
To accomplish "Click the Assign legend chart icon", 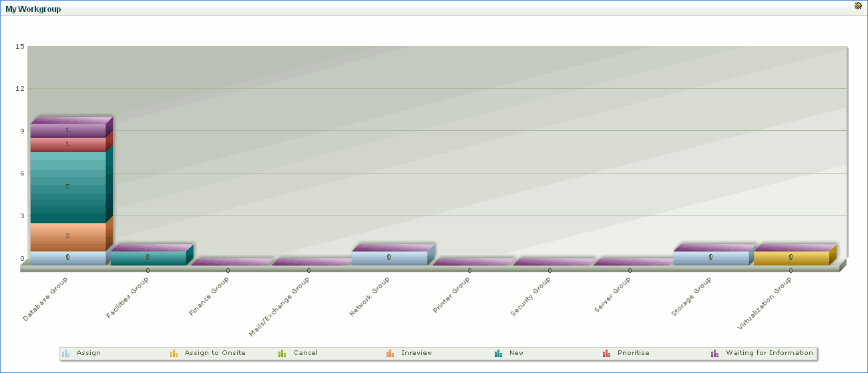I will pos(65,353).
